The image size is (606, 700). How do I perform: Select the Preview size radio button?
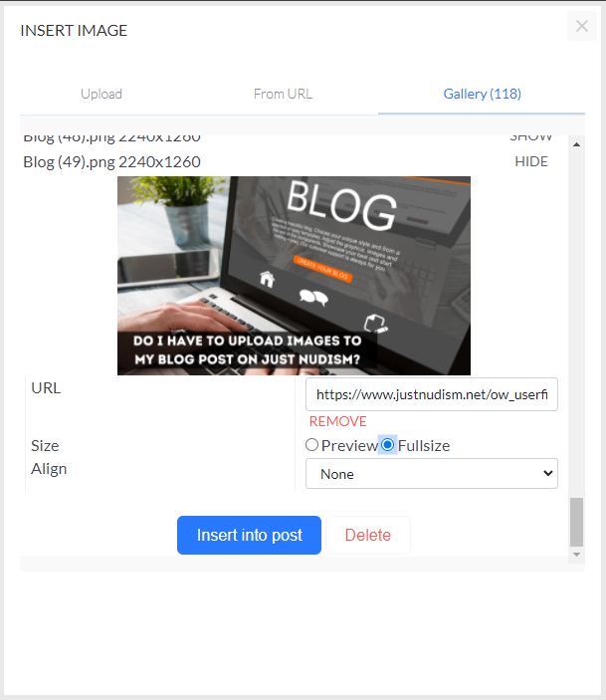311,445
